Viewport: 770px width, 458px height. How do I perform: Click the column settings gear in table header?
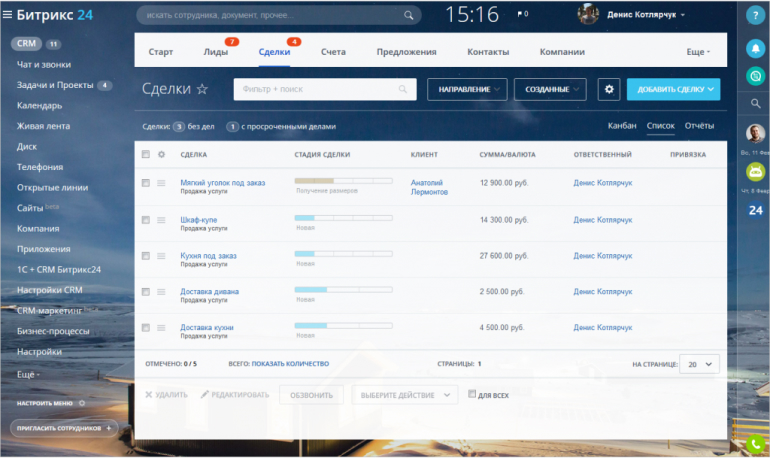[x=162, y=155]
